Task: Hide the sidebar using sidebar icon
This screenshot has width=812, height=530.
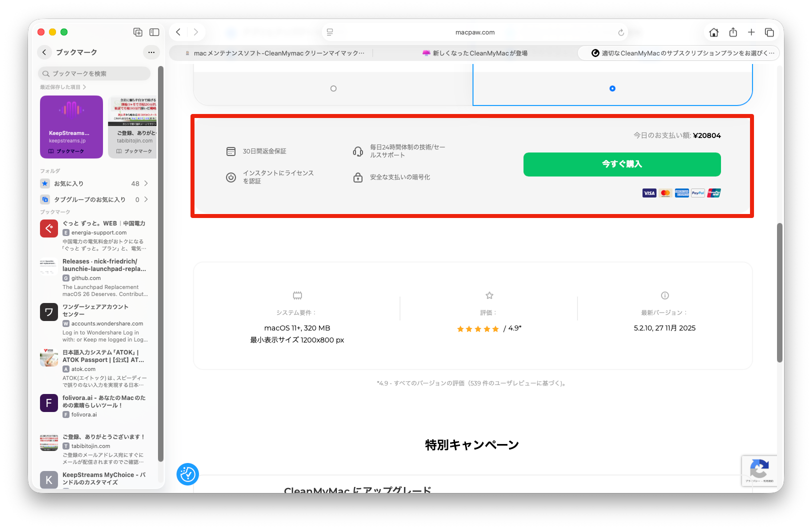Action: tap(154, 32)
